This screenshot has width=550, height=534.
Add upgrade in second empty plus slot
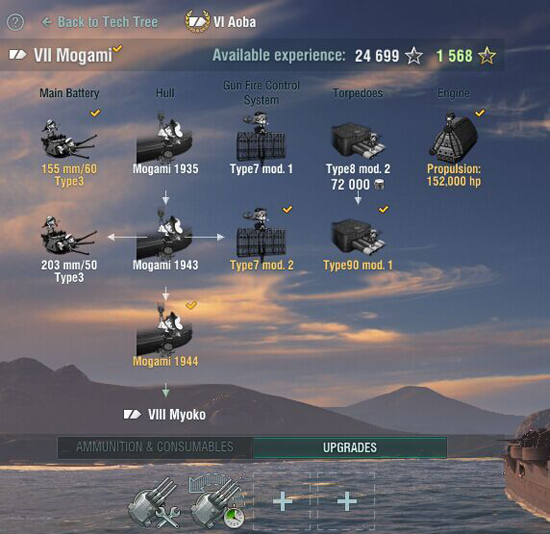pyautogui.click(x=347, y=501)
